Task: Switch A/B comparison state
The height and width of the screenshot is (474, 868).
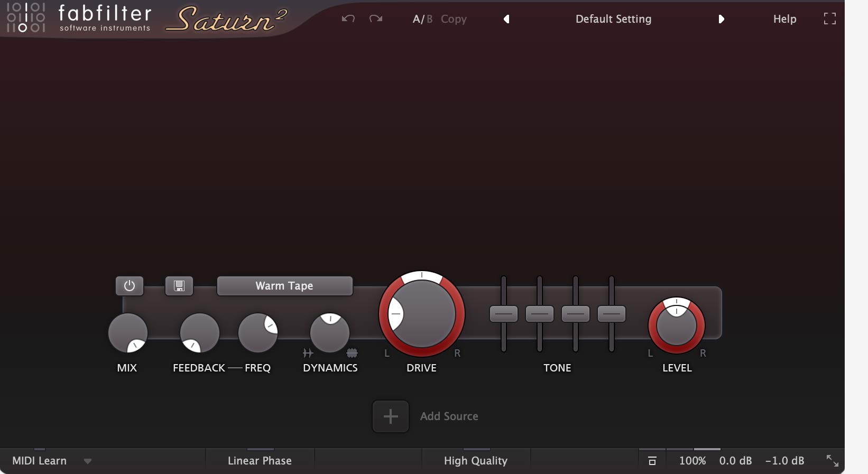Action: [422, 19]
